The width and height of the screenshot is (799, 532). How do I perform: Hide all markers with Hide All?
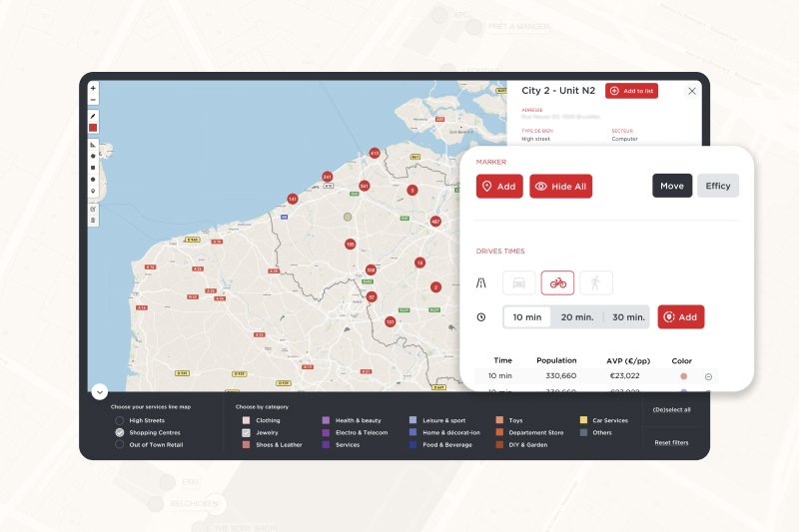(x=560, y=187)
